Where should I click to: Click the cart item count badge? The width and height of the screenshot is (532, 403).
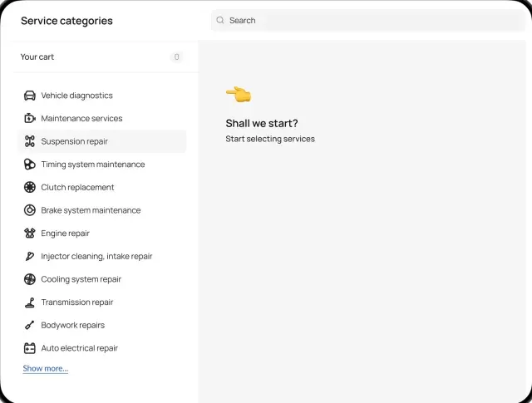(176, 57)
